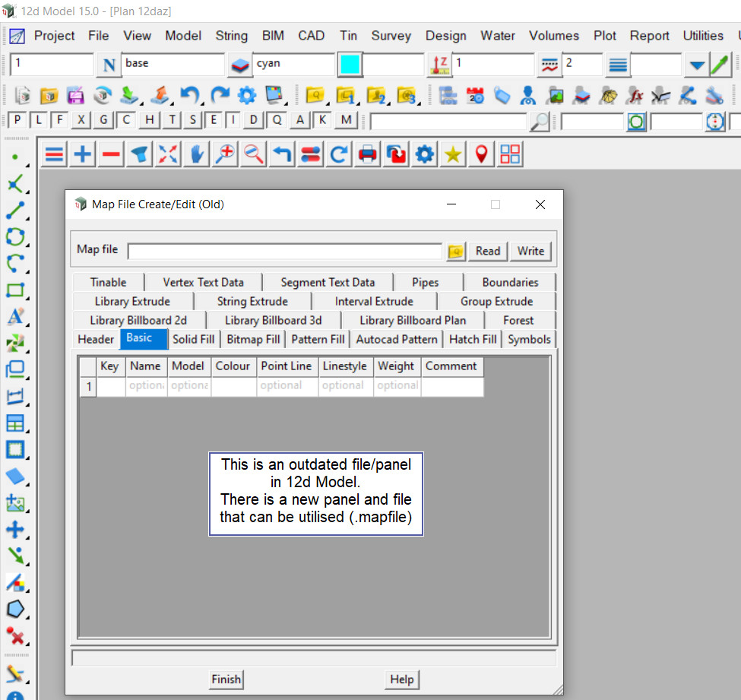
Task: Open the model list N button
Action: tap(109, 65)
